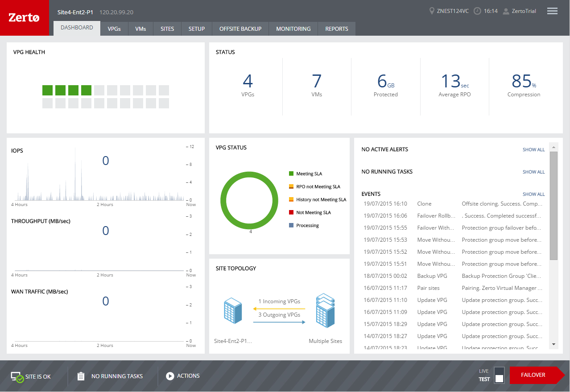
Task: Click the running tasks clipboard icon
Action: point(81,376)
